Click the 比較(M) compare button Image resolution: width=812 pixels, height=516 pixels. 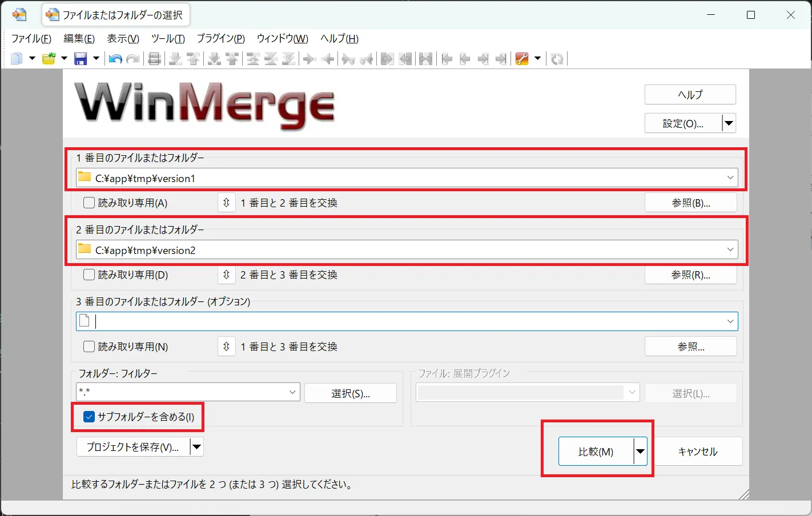click(596, 451)
